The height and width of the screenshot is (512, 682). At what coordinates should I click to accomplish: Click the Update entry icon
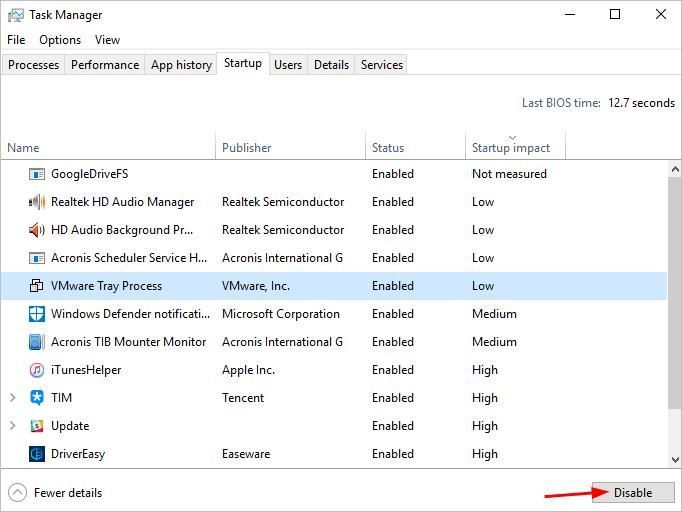pyautogui.click(x=37, y=426)
